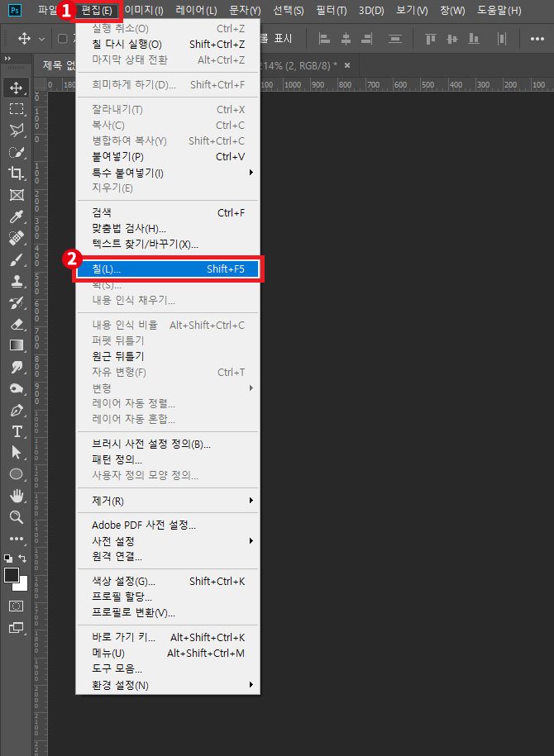Select the Horizontal Type tool
Image resolution: width=554 pixels, height=756 pixels.
(x=16, y=431)
